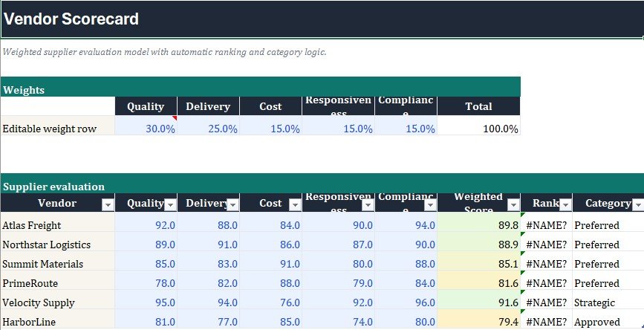This screenshot has width=644, height=330.
Task: Select the Supplier evaluation section header
Action: click(322, 184)
